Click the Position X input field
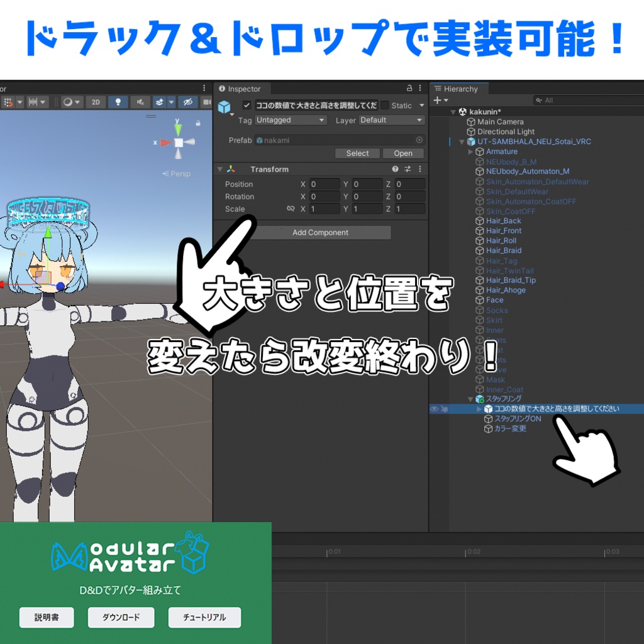Viewport: 644px width, 644px height. pos(325,184)
